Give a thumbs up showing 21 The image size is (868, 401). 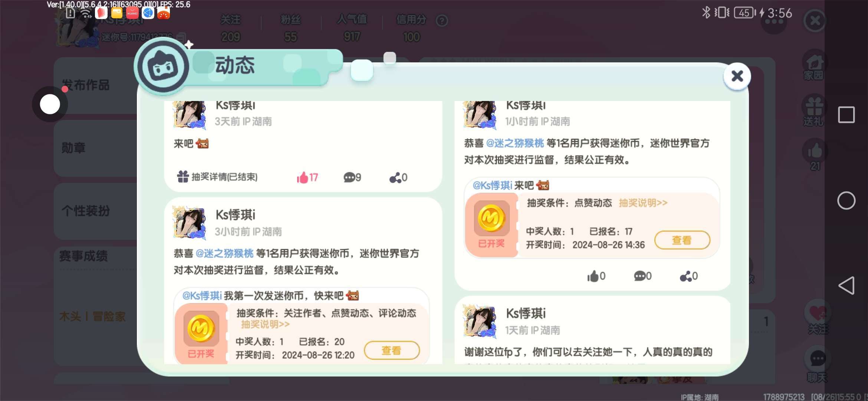pos(815,156)
